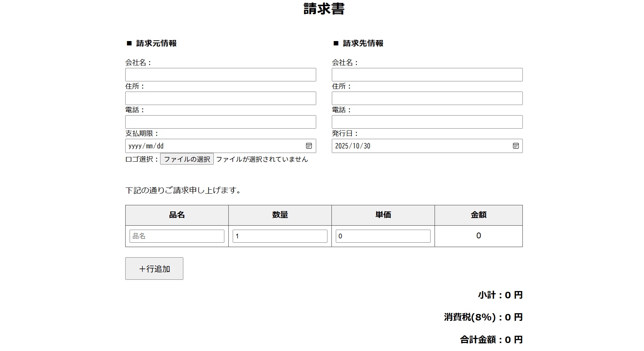
Task: Open the 支払期限 calendar picker icon
Action: click(x=309, y=146)
